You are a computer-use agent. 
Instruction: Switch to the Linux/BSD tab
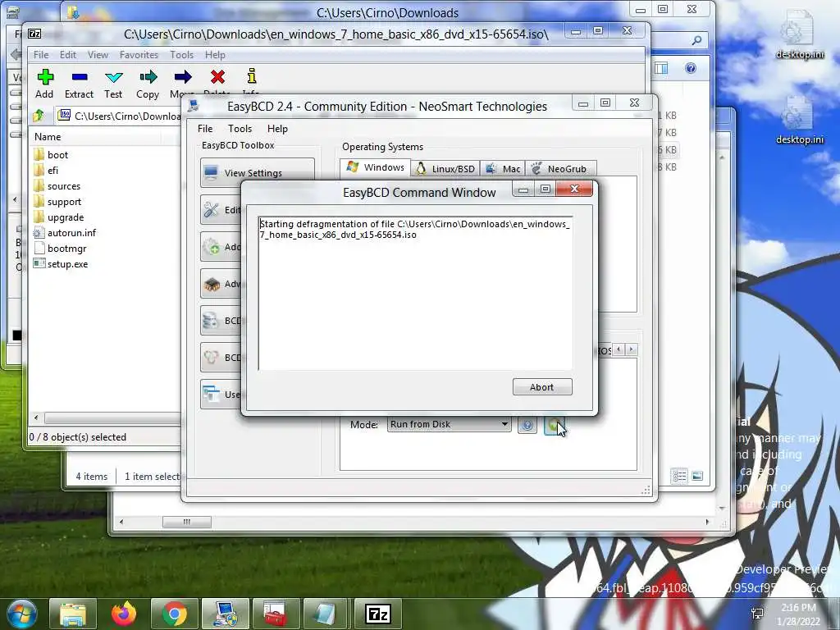click(445, 169)
